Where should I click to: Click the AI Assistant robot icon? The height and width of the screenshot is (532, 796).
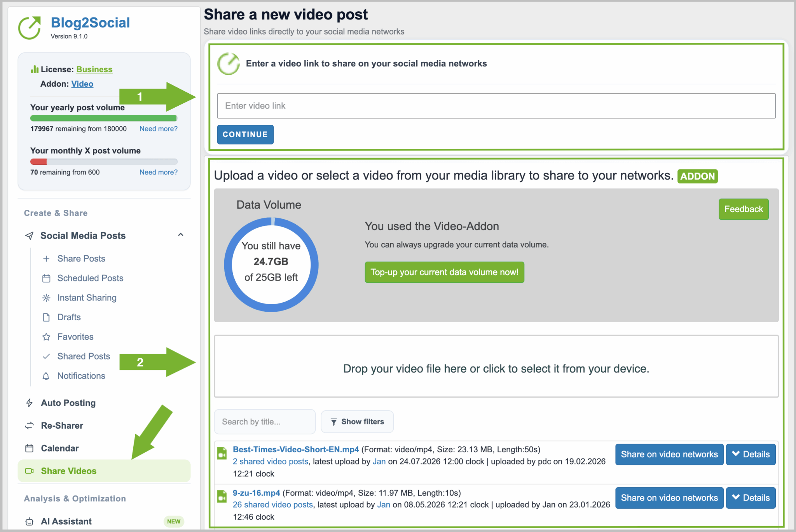pyautogui.click(x=29, y=522)
